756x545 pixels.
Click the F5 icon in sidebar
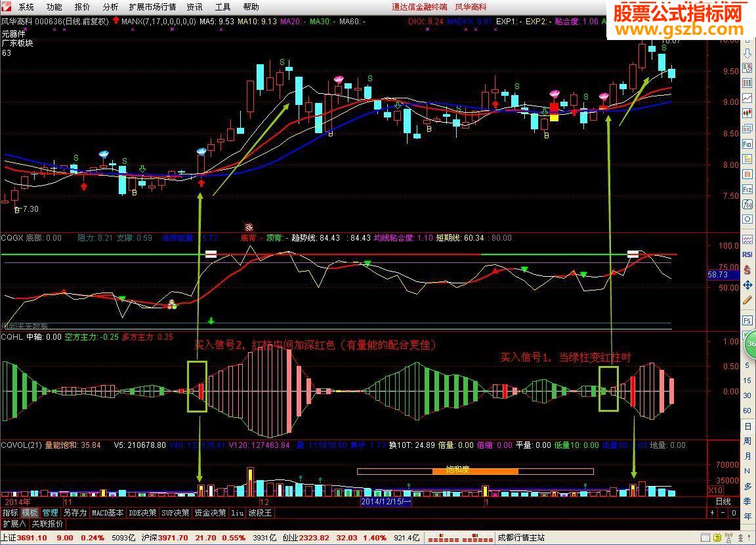[747, 321]
